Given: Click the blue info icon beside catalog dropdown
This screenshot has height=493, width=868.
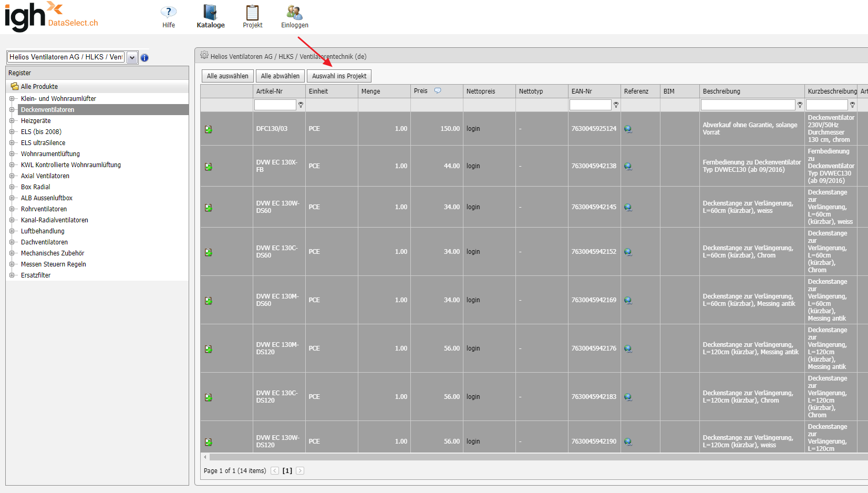Looking at the screenshot, I should click(x=144, y=58).
